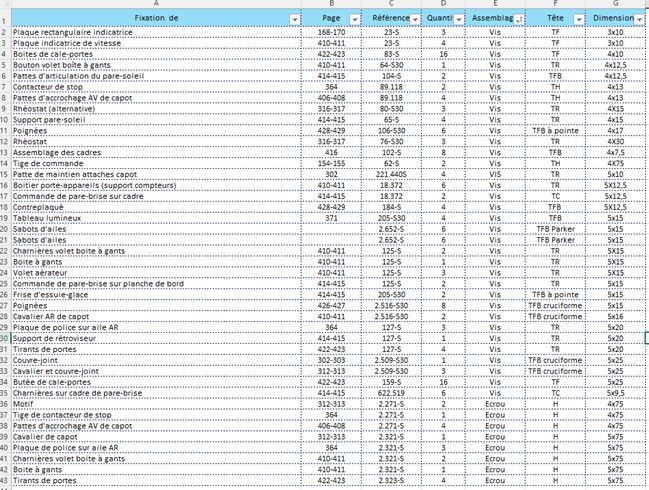Image resolution: width=649 pixels, height=490 pixels.
Task: Open the filter dropdown for Fixation de
Action: click(x=294, y=19)
